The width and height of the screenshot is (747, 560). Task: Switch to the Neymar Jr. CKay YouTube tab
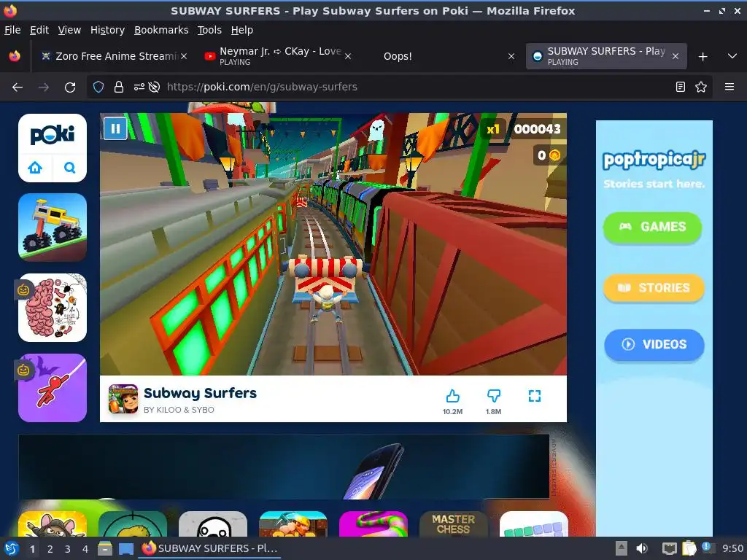pyautogui.click(x=276, y=56)
